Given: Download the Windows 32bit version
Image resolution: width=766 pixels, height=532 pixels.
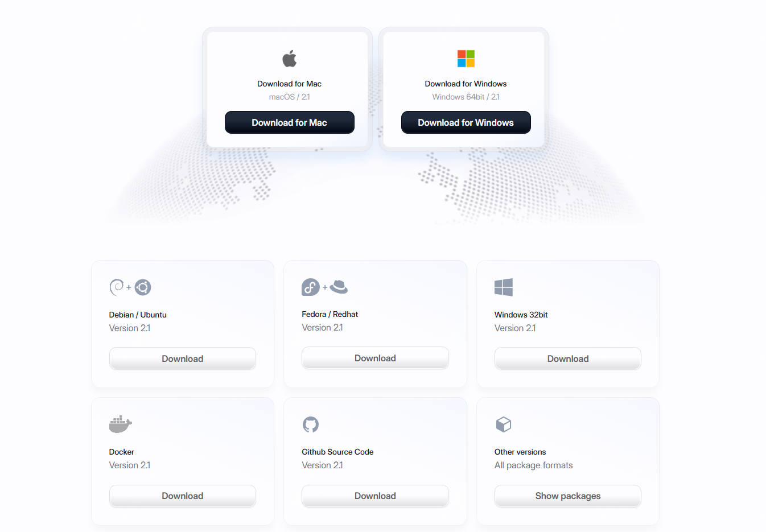Looking at the screenshot, I should click(567, 359).
